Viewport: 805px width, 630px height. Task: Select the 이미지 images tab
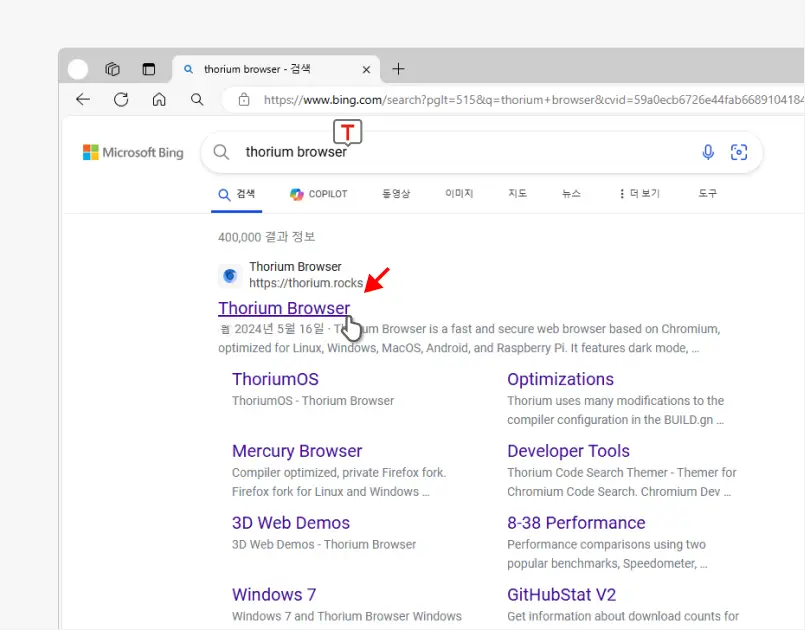[459, 194]
